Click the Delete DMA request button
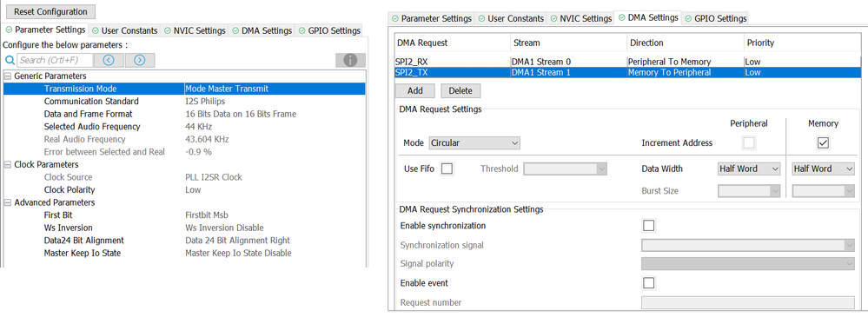 point(461,91)
